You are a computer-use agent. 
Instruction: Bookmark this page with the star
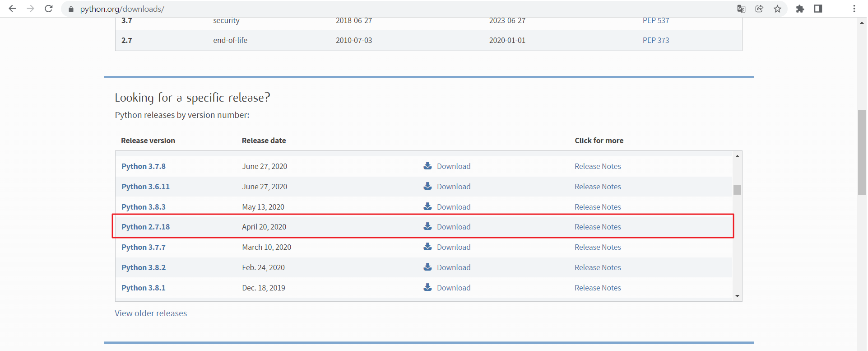coord(777,9)
